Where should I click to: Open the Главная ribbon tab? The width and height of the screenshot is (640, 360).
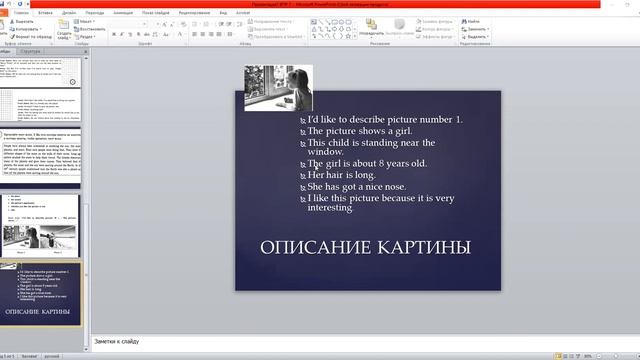click(21, 13)
